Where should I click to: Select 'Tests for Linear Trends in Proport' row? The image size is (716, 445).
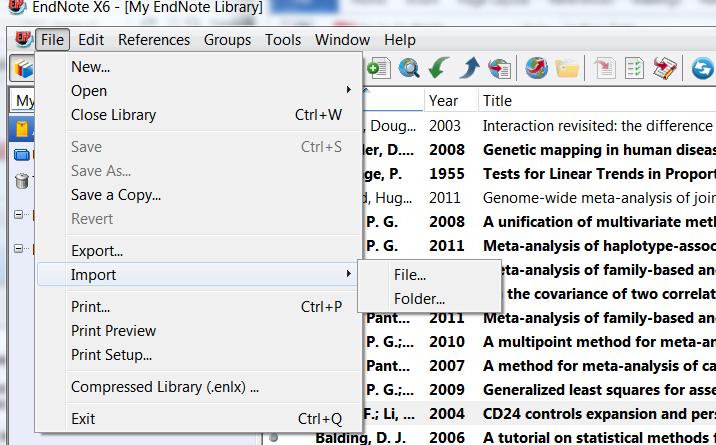(599, 173)
